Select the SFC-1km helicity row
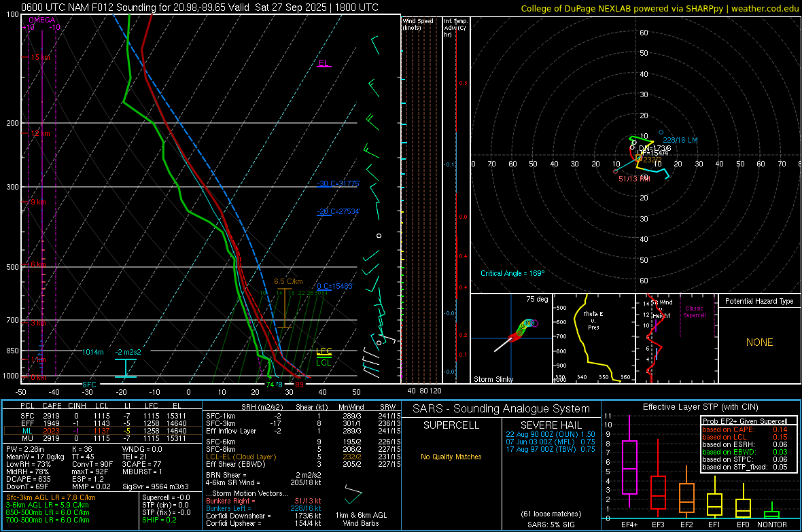Screen dimensions: 802x532 (x=304, y=416)
